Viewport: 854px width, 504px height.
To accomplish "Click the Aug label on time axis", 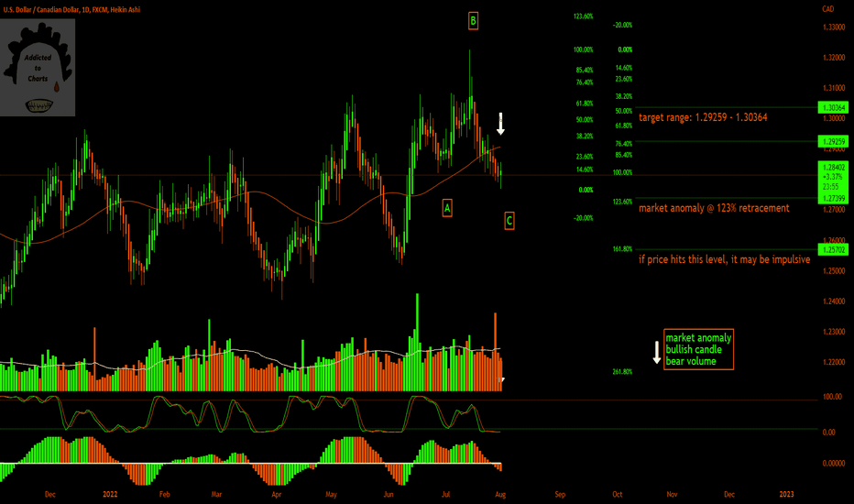I will coord(500,494).
